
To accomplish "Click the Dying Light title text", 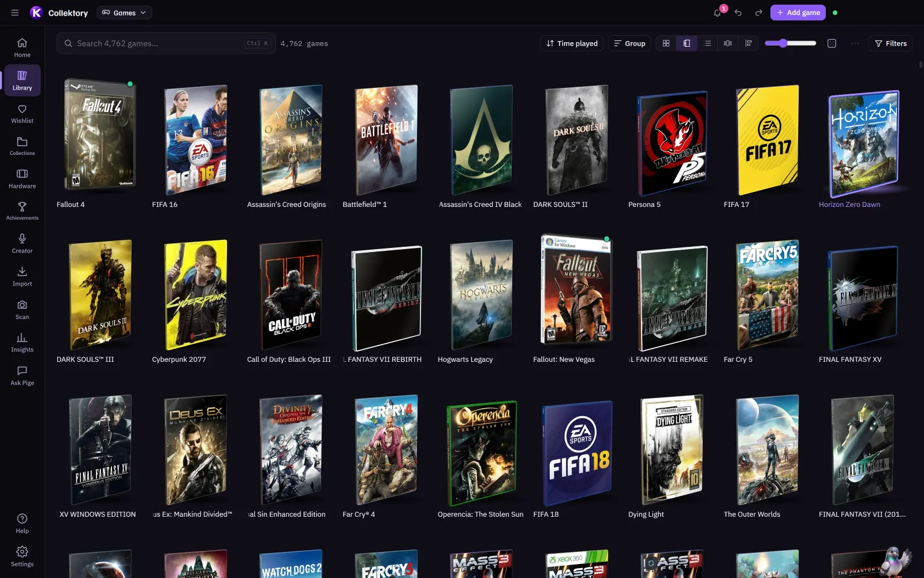I will pyautogui.click(x=646, y=514).
